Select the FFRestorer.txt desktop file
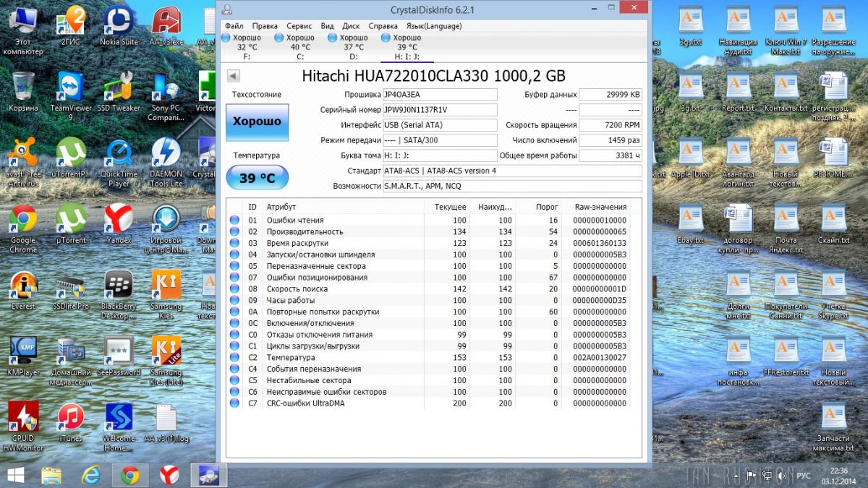The height and width of the screenshot is (488, 868). coord(786,356)
